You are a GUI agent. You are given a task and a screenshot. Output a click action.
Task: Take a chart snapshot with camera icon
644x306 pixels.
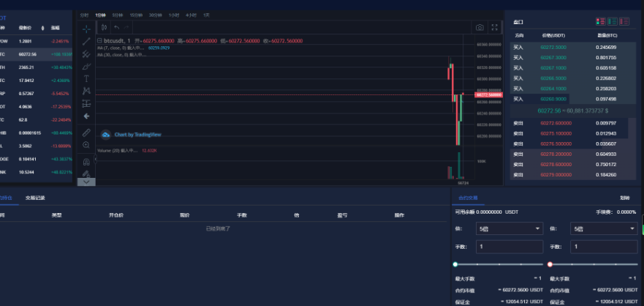click(x=480, y=28)
